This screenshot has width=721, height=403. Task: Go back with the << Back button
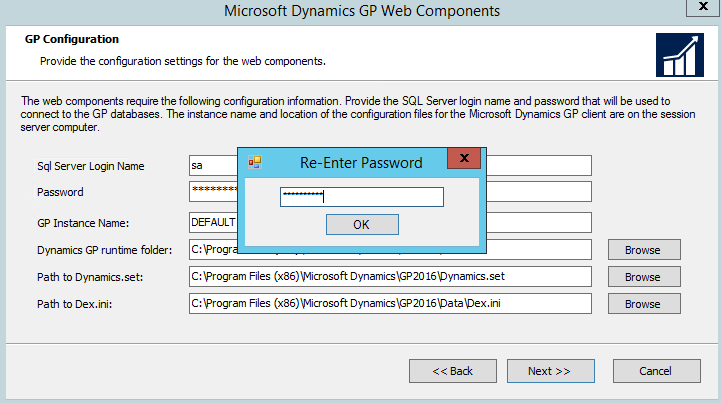(x=452, y=371)
